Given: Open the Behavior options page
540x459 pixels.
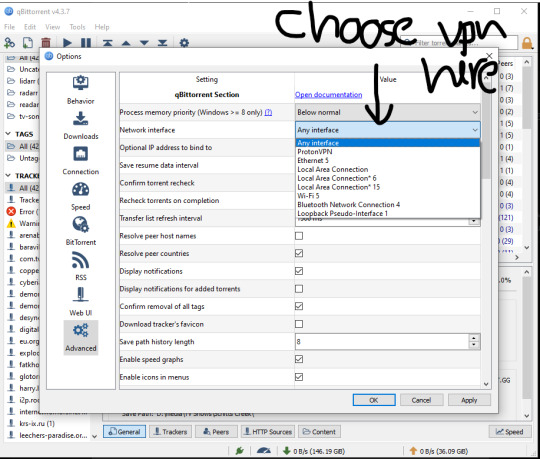Looking at the screenshot, I should (81, 90).
